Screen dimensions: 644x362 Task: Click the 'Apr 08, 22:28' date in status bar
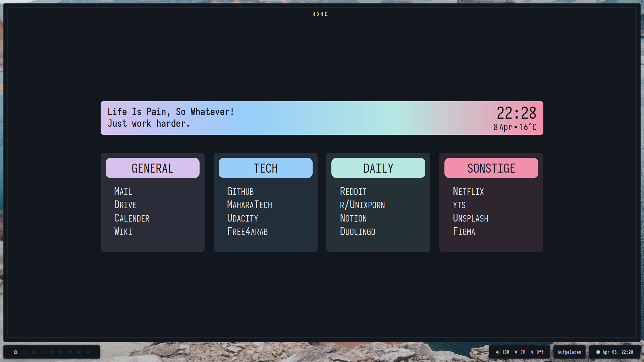[618, 352]
